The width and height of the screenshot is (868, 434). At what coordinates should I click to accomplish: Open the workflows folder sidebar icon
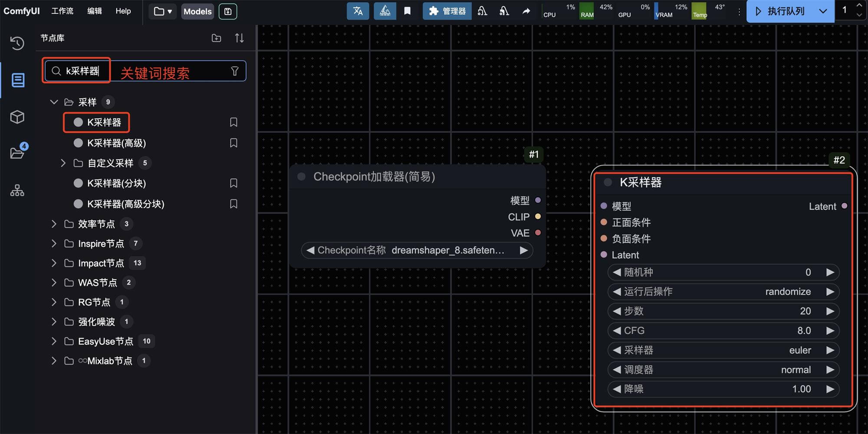[17, 153]
